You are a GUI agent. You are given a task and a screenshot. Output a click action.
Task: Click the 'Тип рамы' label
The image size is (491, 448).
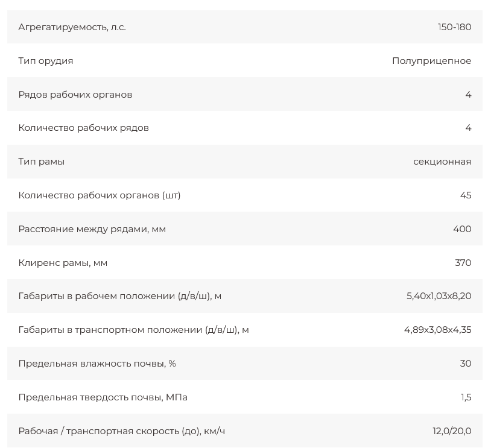click(42, 162)
